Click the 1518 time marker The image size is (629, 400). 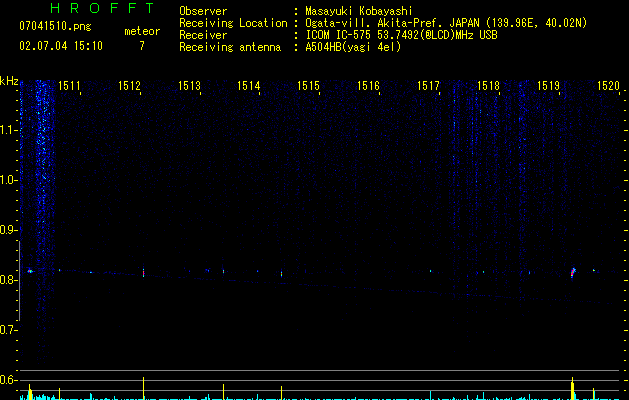pos(489,86)
